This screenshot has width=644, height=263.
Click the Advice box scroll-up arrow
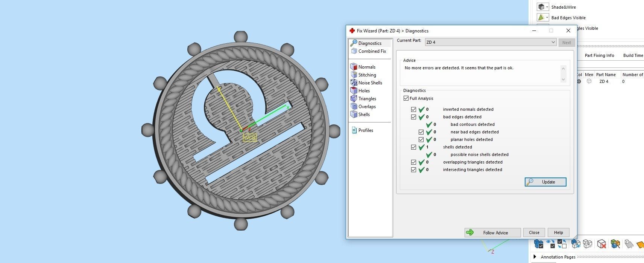pos(563,69)
